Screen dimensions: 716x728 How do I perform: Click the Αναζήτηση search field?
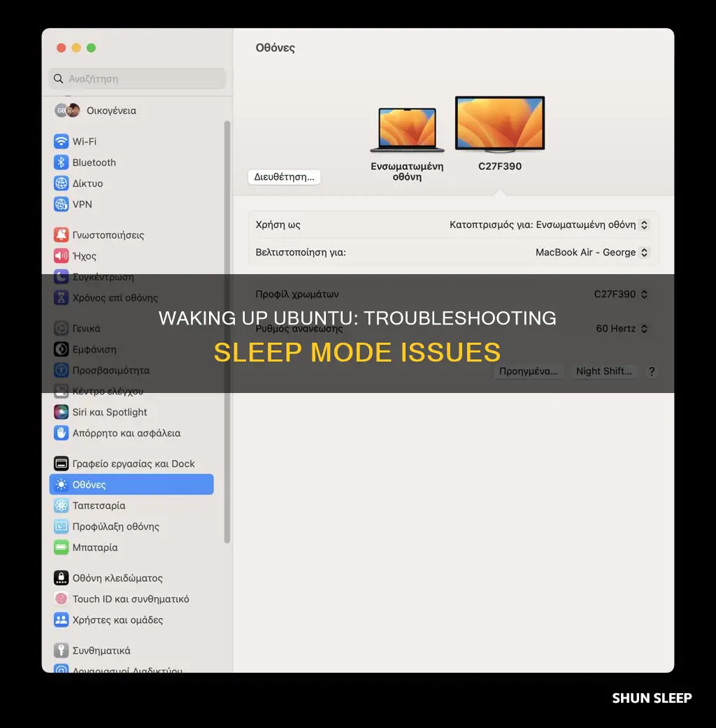138,78
